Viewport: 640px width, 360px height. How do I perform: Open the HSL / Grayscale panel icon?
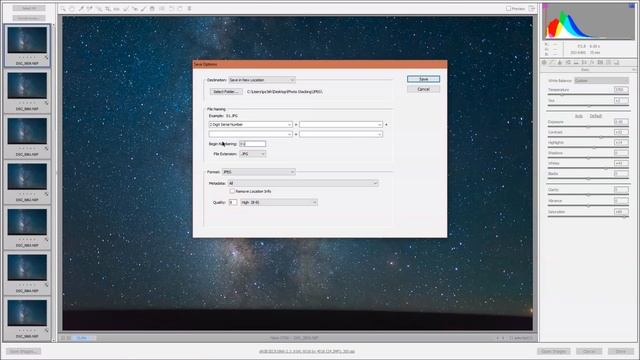tap(568, 62)
